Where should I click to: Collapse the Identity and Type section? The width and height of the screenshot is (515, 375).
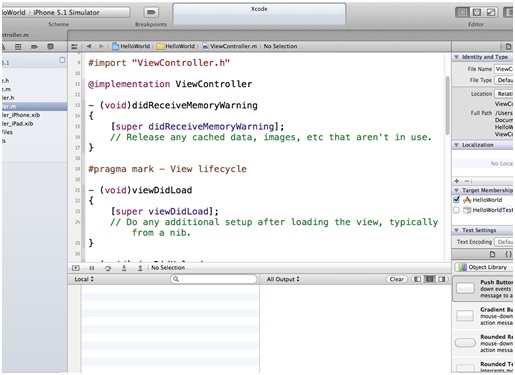(x=456, y=57)
